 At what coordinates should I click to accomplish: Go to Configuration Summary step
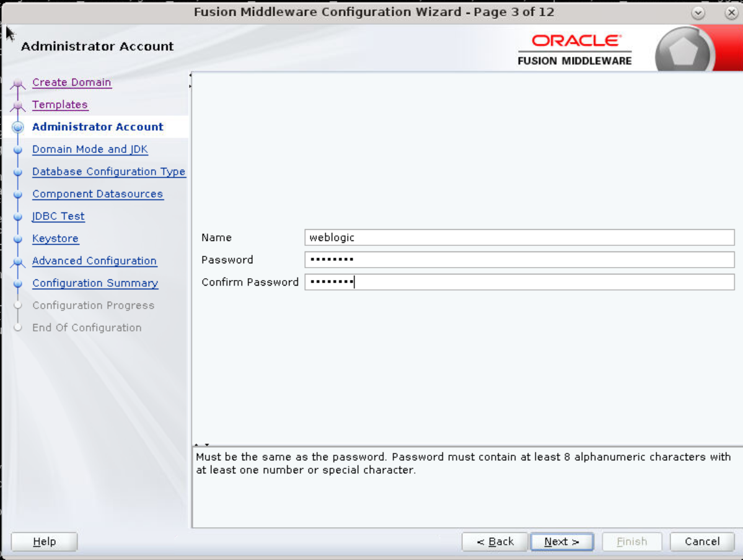[95, 283]
